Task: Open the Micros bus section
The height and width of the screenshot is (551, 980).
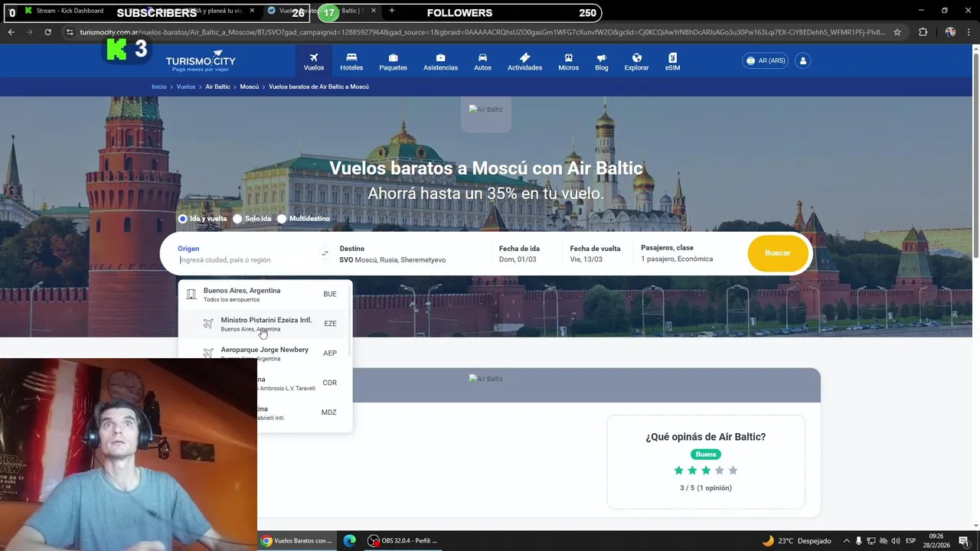Action: tap(568, 62)
